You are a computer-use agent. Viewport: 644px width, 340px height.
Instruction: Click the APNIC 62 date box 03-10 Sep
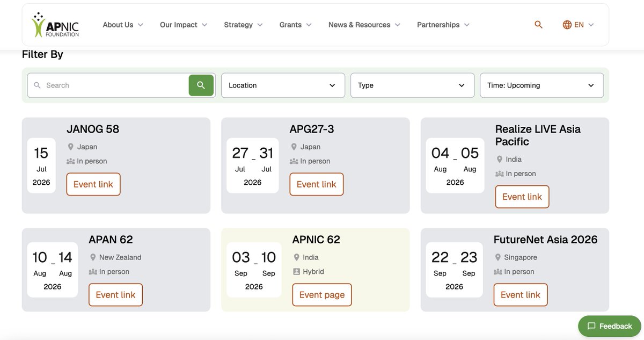(x=254, y=270)
